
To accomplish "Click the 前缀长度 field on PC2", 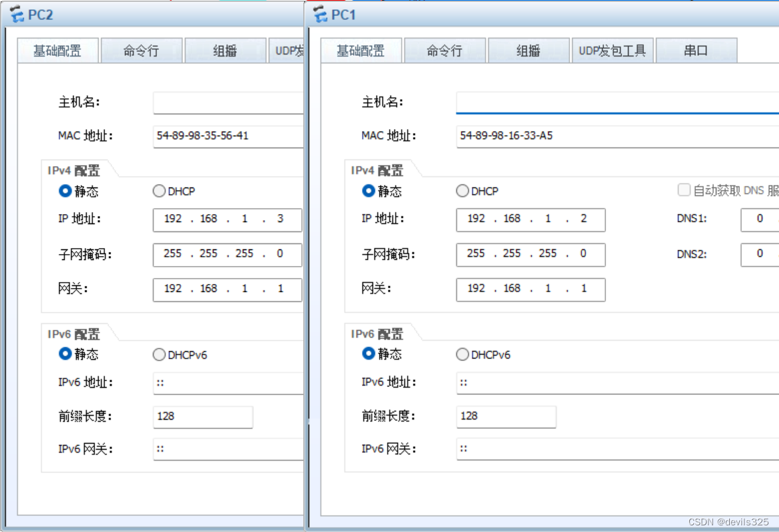I will tap(203, 417).
